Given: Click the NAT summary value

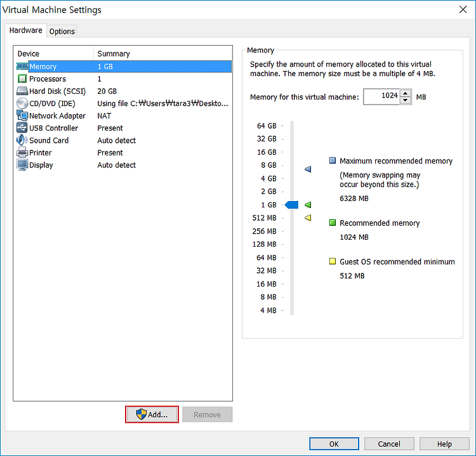Looking at the screenshot, I should [104, 115].
